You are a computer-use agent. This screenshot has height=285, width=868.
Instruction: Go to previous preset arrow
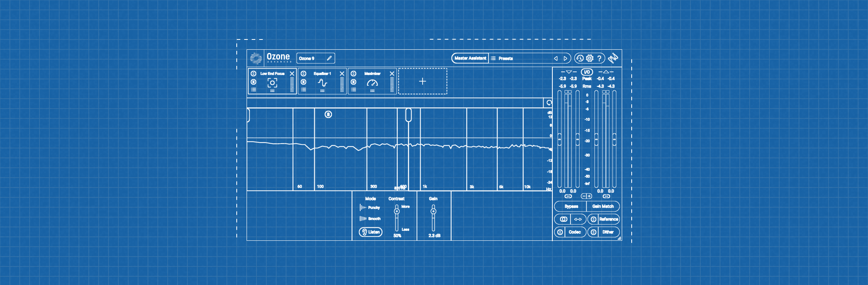tap(556, 58)
